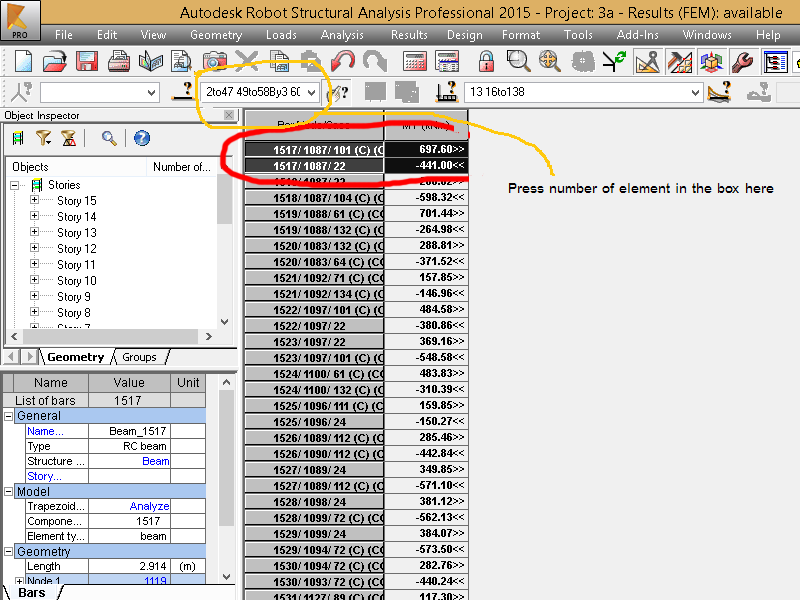
Task: Click the search magnifier in Object Inspector
Action: click(109, 138)
